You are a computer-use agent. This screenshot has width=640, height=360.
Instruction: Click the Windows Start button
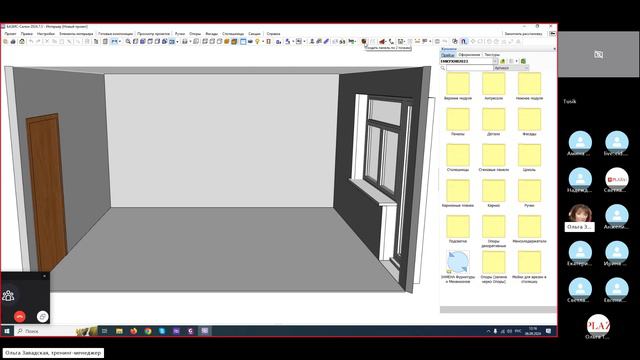point(7,331)
